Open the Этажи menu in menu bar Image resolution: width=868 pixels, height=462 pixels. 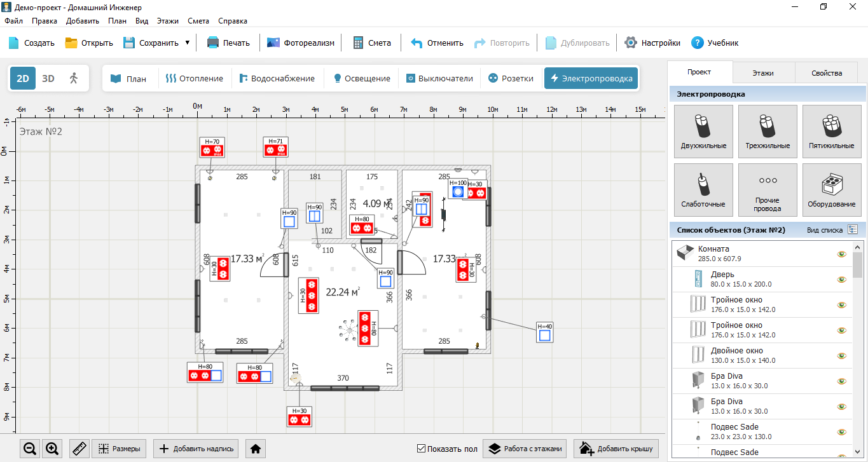click(x=168, y=20)
